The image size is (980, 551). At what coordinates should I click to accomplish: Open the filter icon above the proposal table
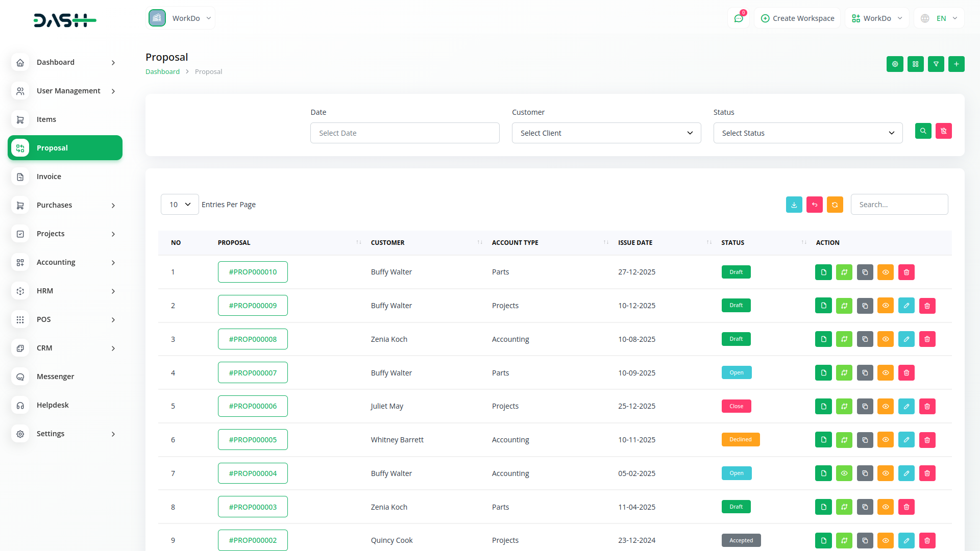[x=936, y=64]
